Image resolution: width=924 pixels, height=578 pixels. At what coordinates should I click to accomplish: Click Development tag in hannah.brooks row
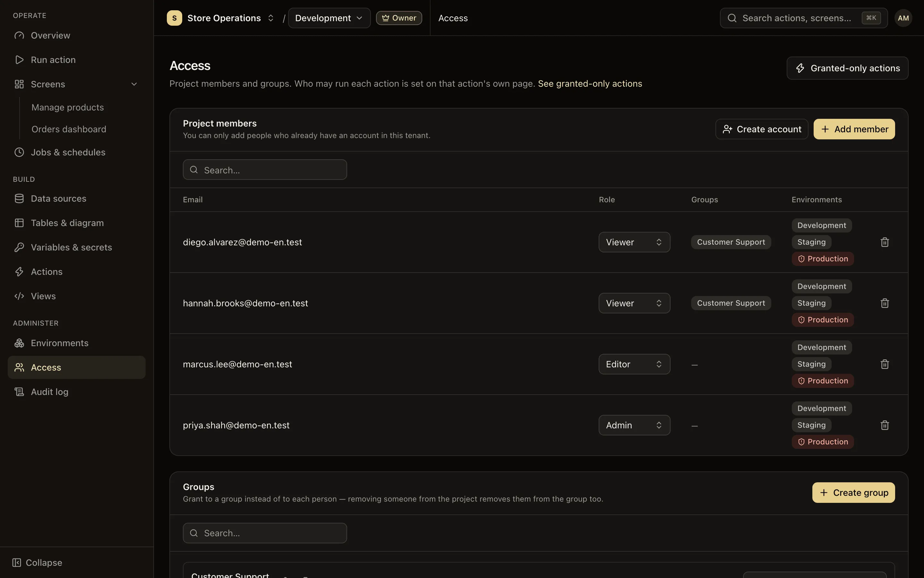[822, 286]
